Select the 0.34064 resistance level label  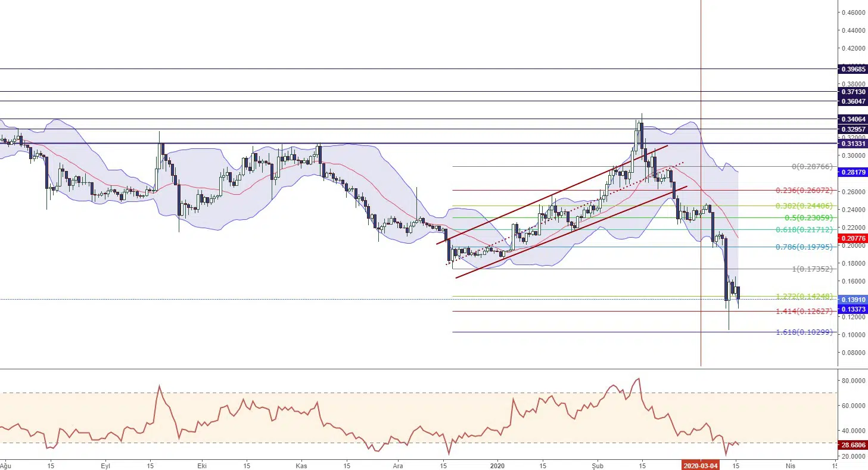coord(852,119)
